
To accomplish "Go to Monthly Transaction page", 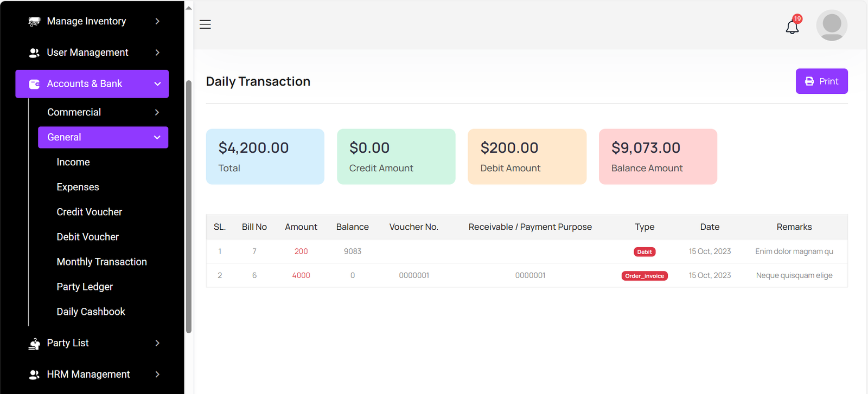I will coord(101,262).
